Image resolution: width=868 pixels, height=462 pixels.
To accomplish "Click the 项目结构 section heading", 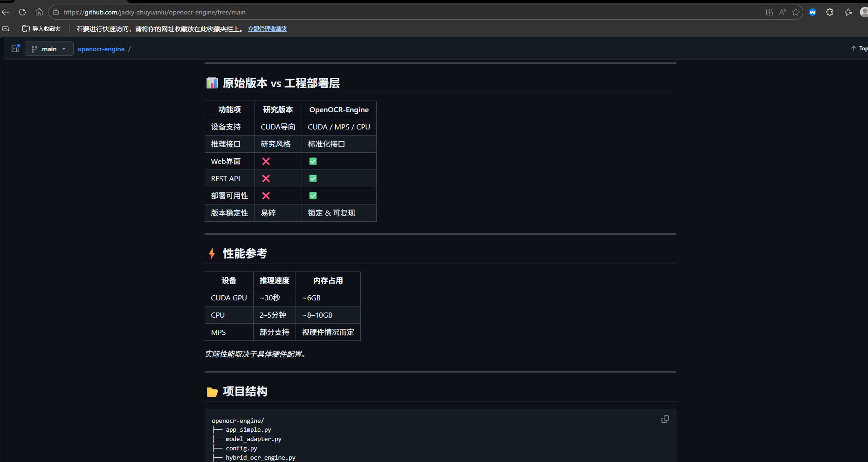I will click(245, 391).
